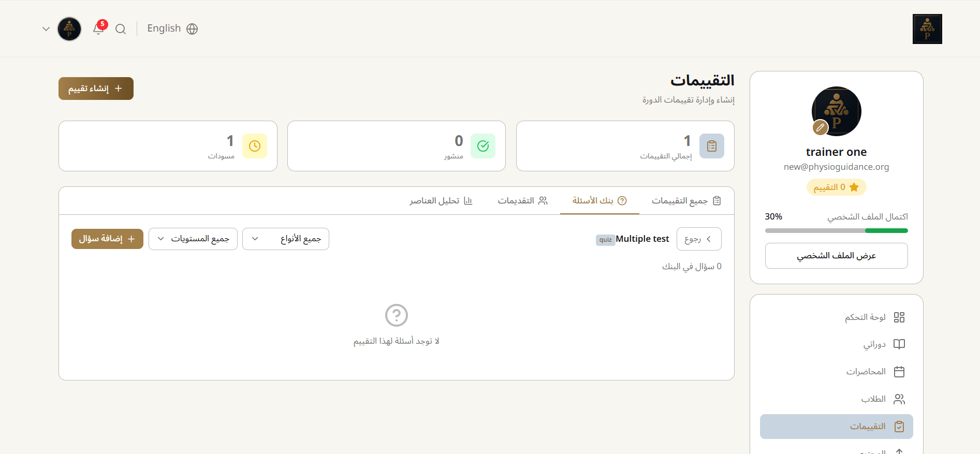Image resolution: width=980 pixels, height=454 pixels.
Task: Click the إنشاء تقييم button
Action: point(96,89)
